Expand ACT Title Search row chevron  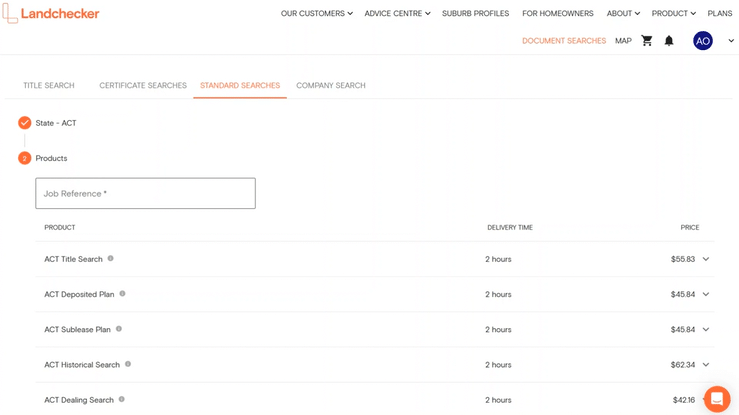[x=706, y=259]
